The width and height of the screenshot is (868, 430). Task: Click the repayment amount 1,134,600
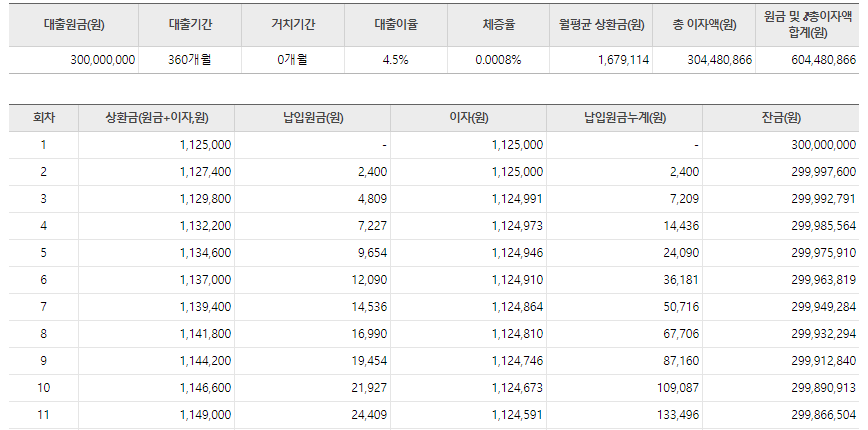click(205, 253)
